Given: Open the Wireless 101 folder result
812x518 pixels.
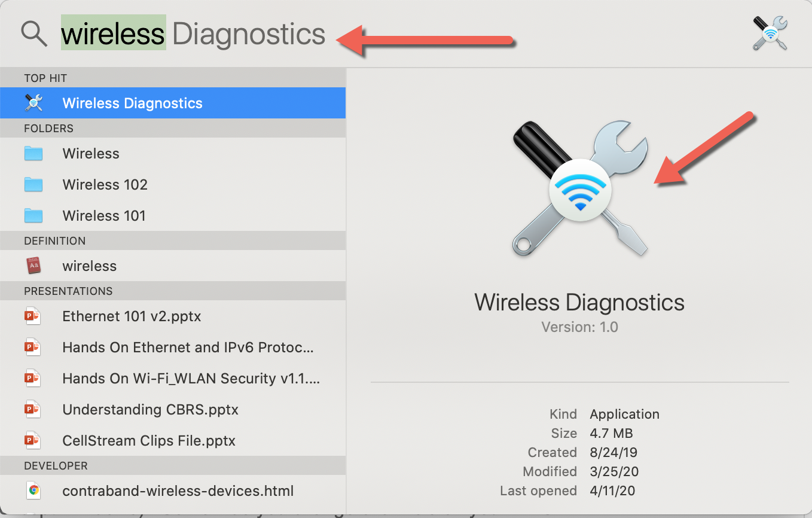Looking at the screenshot, I should pyautogui.click(x=104, y=216).
